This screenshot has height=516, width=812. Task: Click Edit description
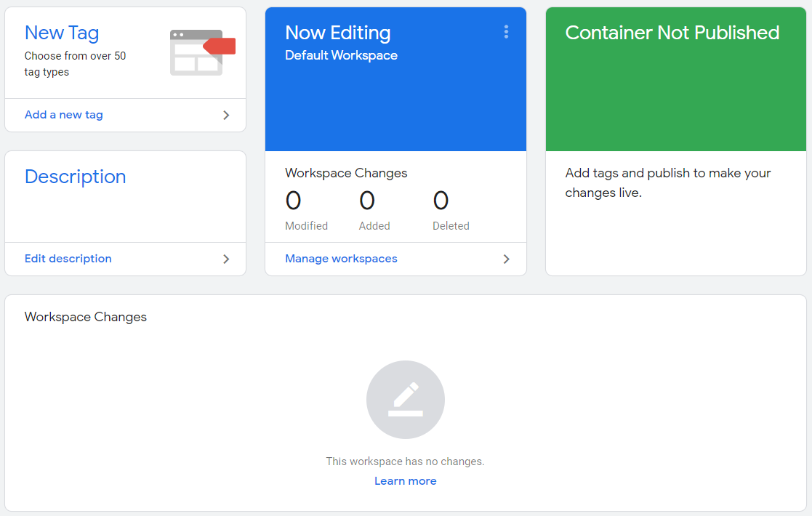coord(68,259)
